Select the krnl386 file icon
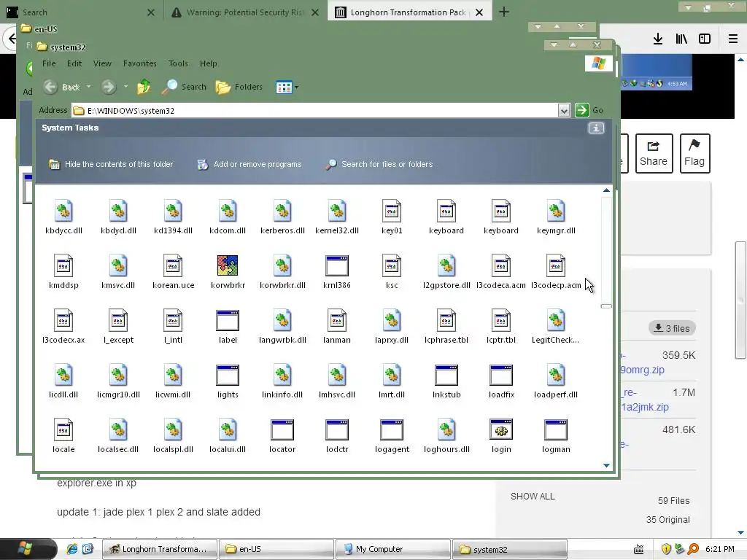Screen dimensions: 747x560 [x=337, y=265]
